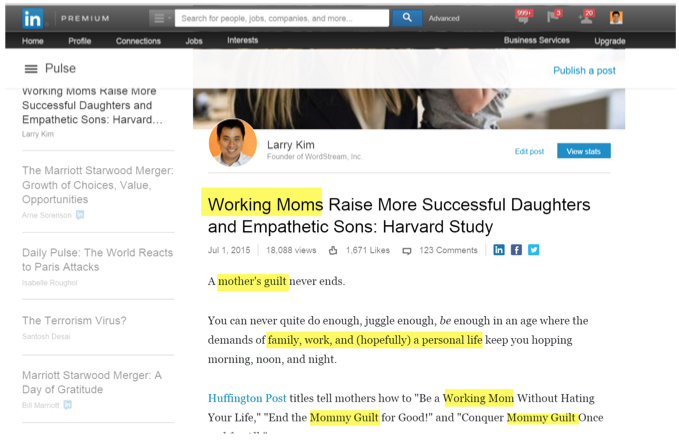Share article via Facebook icon
The image size is (679, 446).
[x=516, y=250]
